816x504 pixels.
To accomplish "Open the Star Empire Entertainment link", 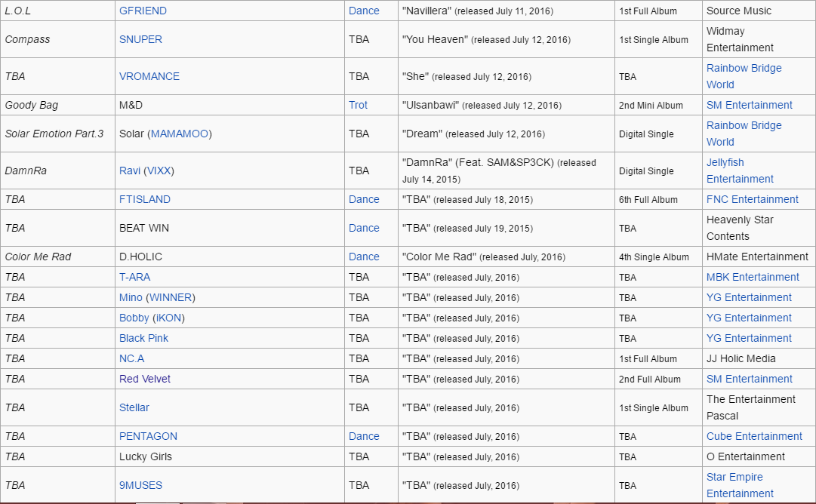I will pyautogui.click(x=740, y=484).
